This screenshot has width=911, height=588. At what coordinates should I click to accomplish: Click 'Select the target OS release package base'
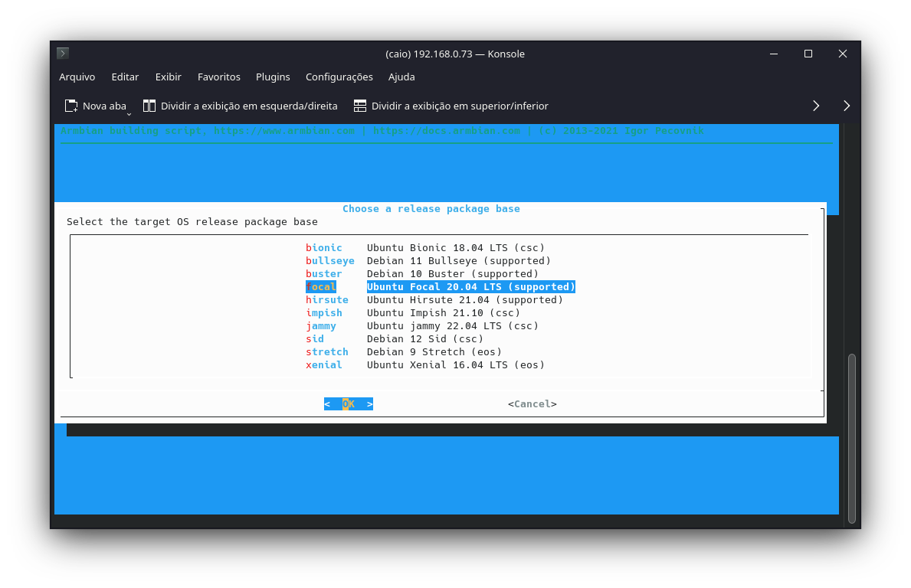click(192, 222)
